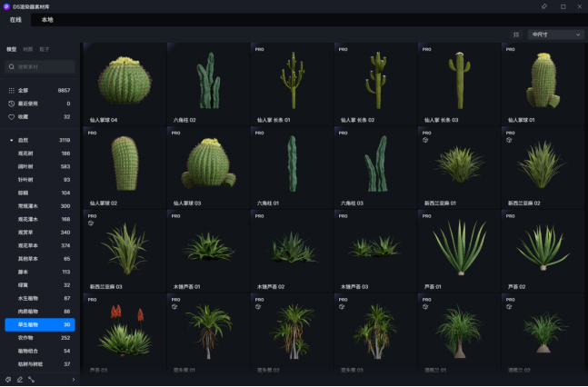Select the 仙人掌球 03 thumbnail

click(x=208, y=168)
